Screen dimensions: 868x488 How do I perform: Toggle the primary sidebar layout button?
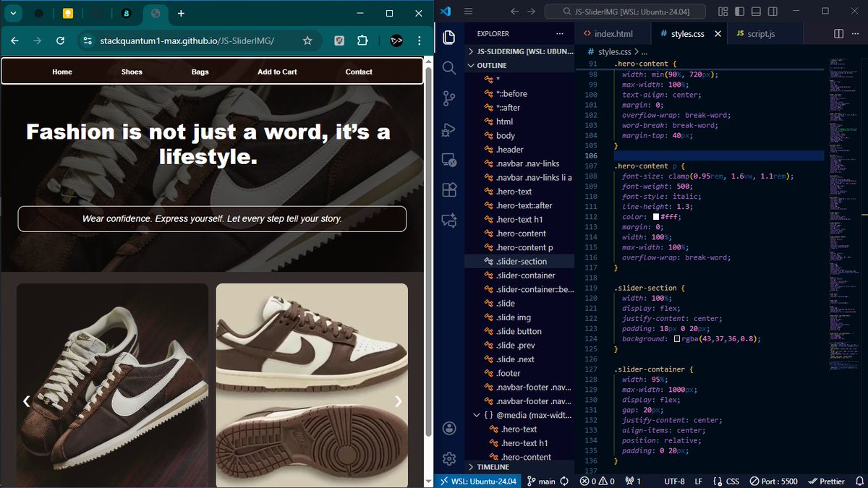click(x=739, y=12)
